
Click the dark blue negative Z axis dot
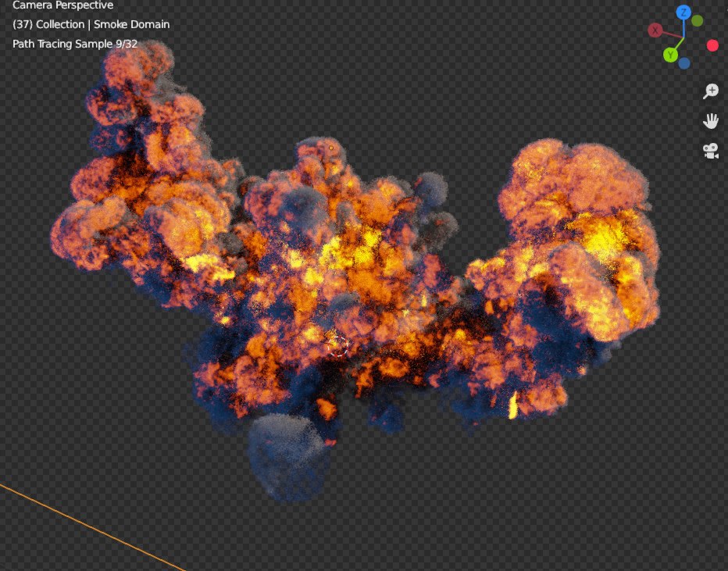684,63
